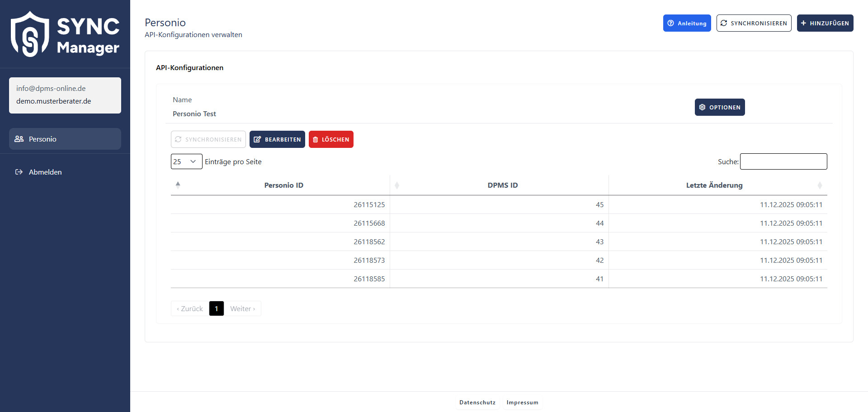868x412 pixels.
Task: Click the pencil icon on Bearbeiten
Action: point(257,139)
